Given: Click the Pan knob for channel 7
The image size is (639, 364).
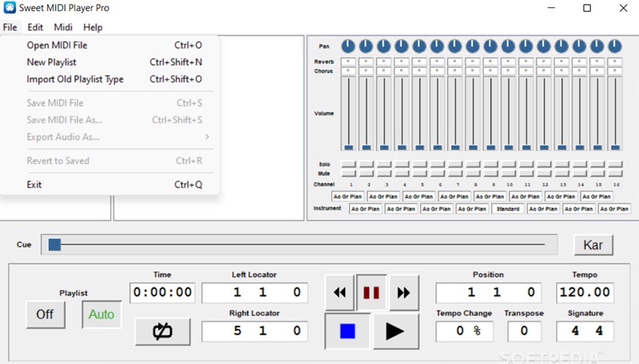Looking at the screenshot, I should (x=454, y=46).
